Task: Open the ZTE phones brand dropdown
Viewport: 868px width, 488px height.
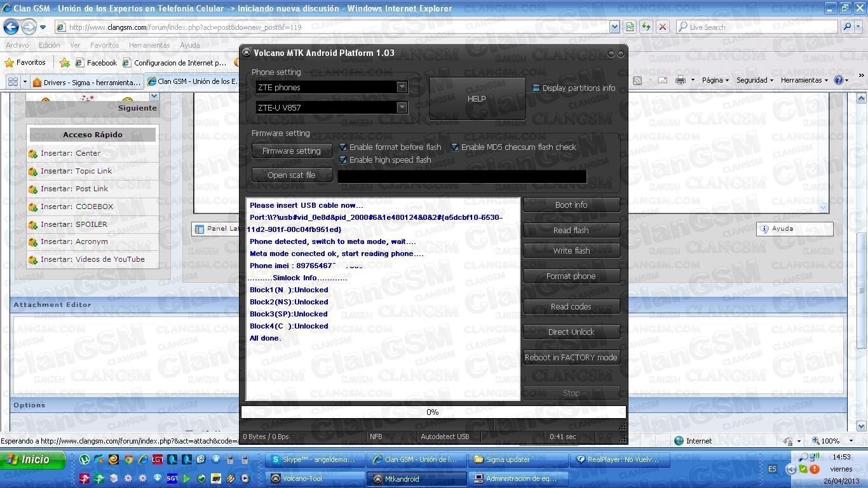Action: click(402, 87)
